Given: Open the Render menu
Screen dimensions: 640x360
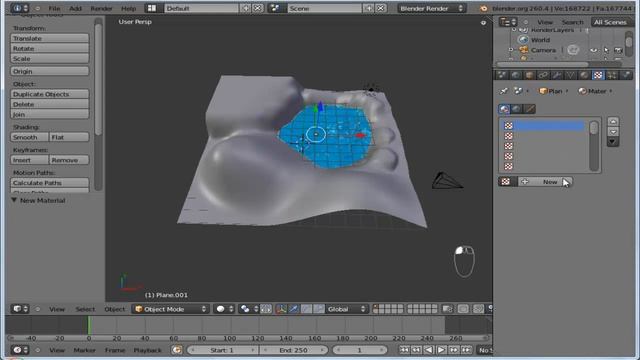Looking at the screenshot, I should (x=101, y=8).
